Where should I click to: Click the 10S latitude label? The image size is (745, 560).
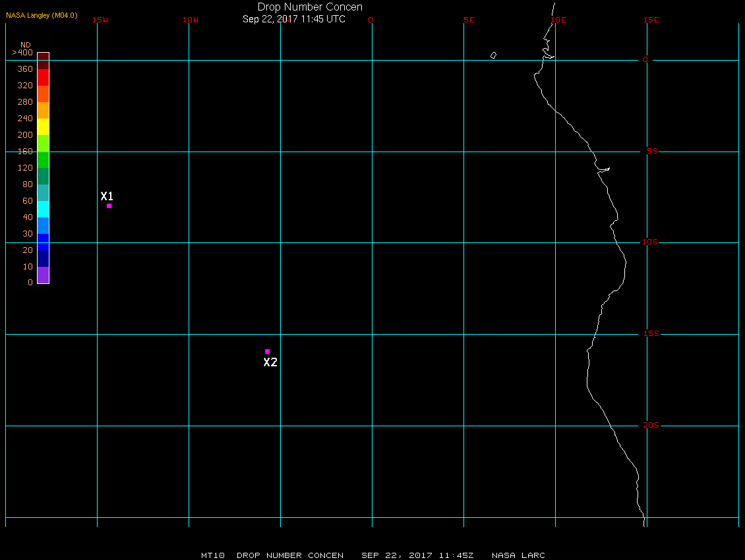[x=649, y=242]
